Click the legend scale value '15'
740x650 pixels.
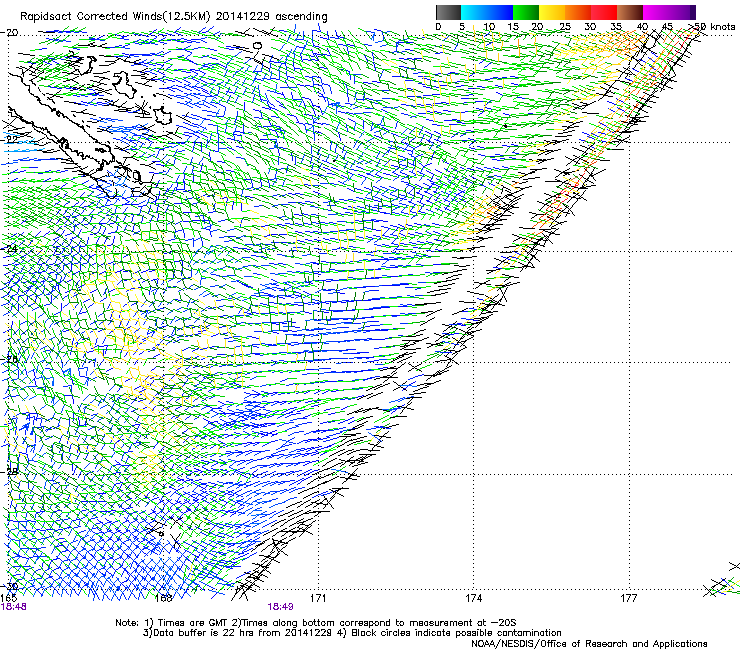click(x=513, y=27)
